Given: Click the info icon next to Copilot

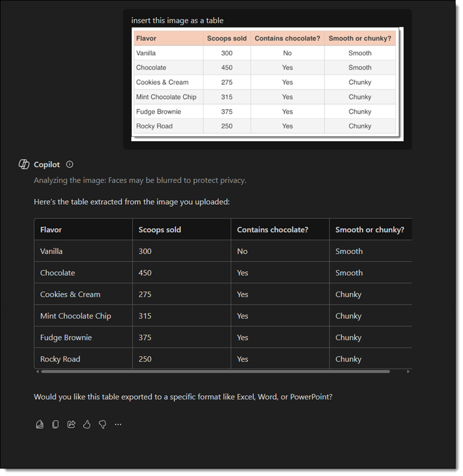Looking at the screenshot, I should 70,164.
